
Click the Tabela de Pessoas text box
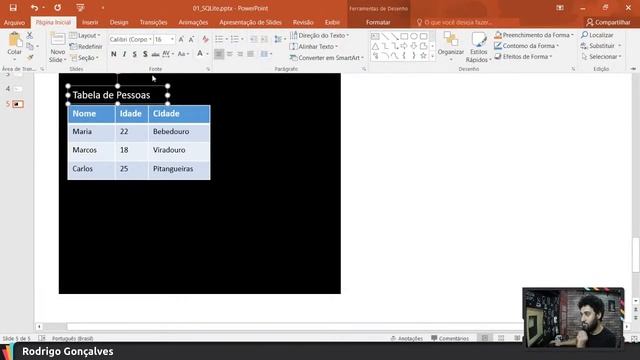coord(118,95)
